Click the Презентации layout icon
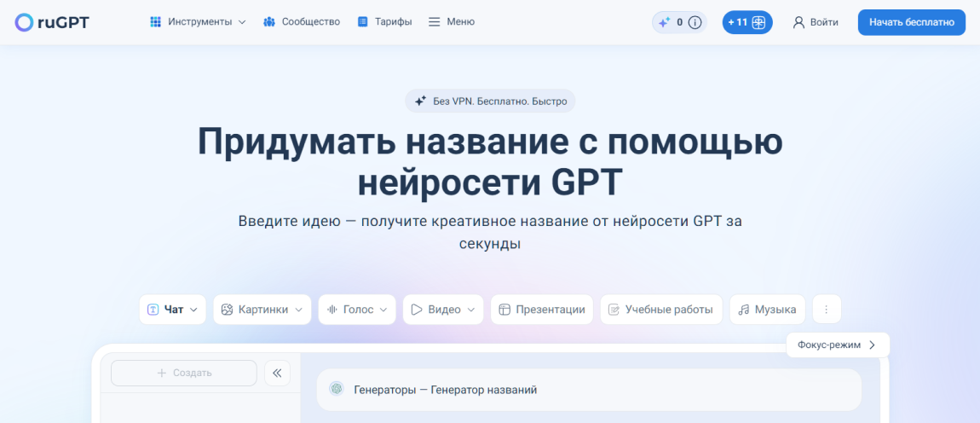The height and width of the screenshot is (423, 980). 505,310
